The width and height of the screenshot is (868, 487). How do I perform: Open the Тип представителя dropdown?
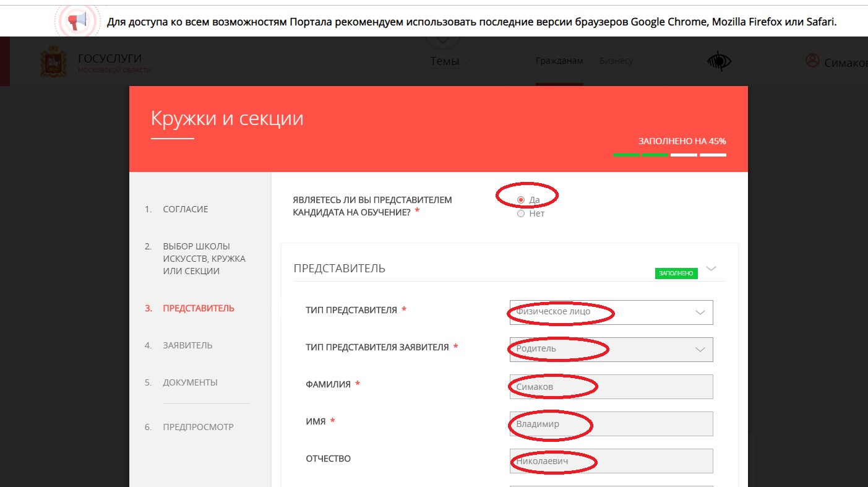point(611,312)
